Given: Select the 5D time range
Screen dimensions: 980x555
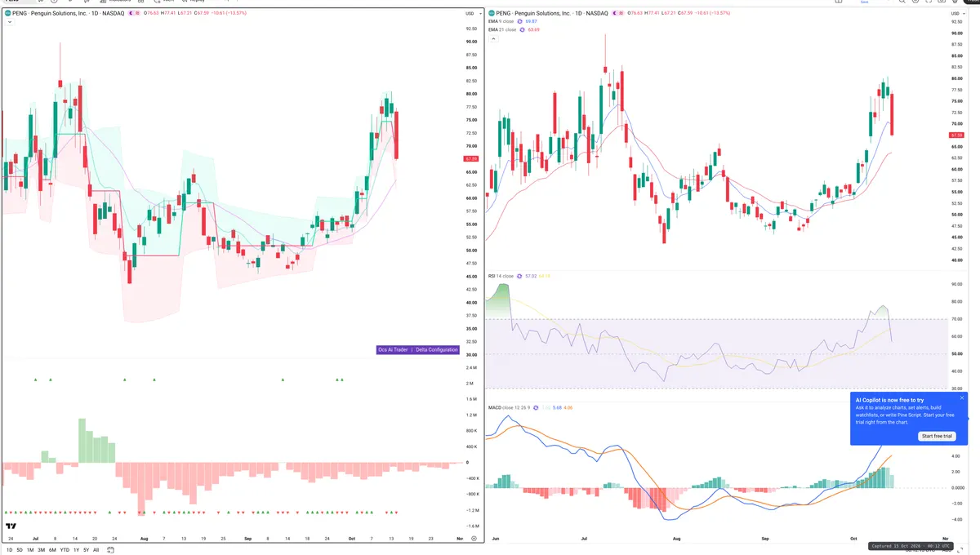Looking at the screenshot, I should pyautogui.click(x=20, y=550).
